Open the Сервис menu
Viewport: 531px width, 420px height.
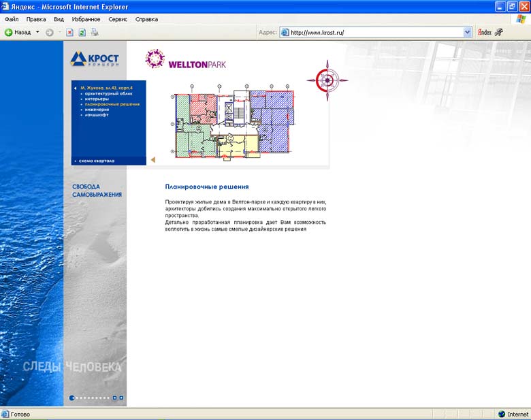118,19
